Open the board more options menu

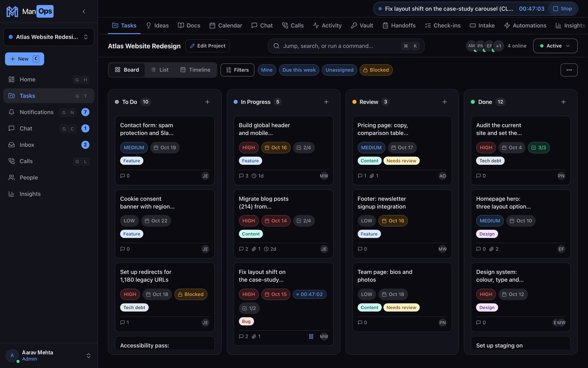point(569,70)
